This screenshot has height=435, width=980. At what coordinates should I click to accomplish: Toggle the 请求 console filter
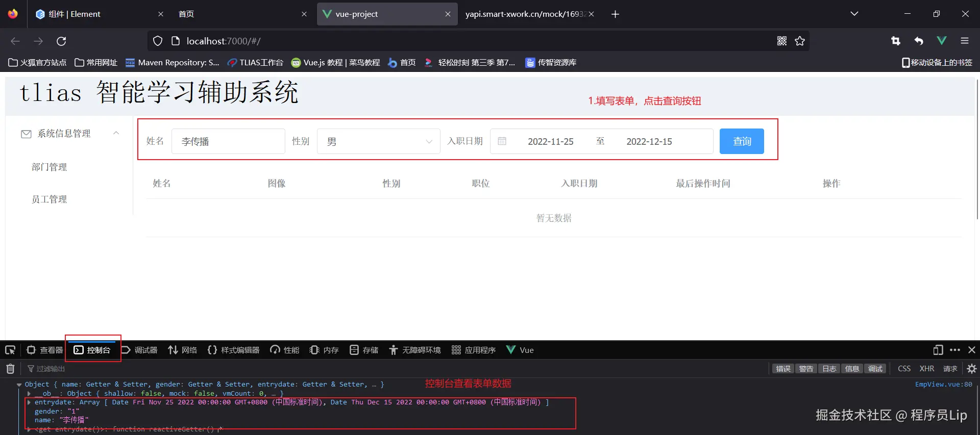(950, 369)
